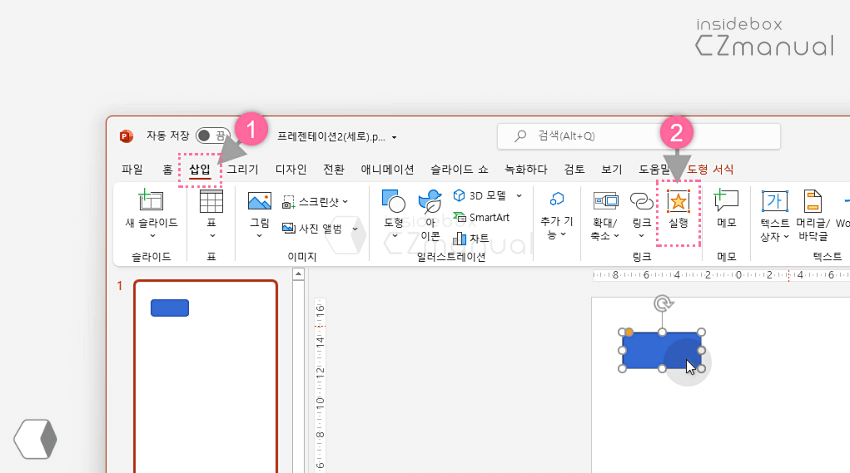Click the 메모 comment icon
850x473 pixels.
726,200
